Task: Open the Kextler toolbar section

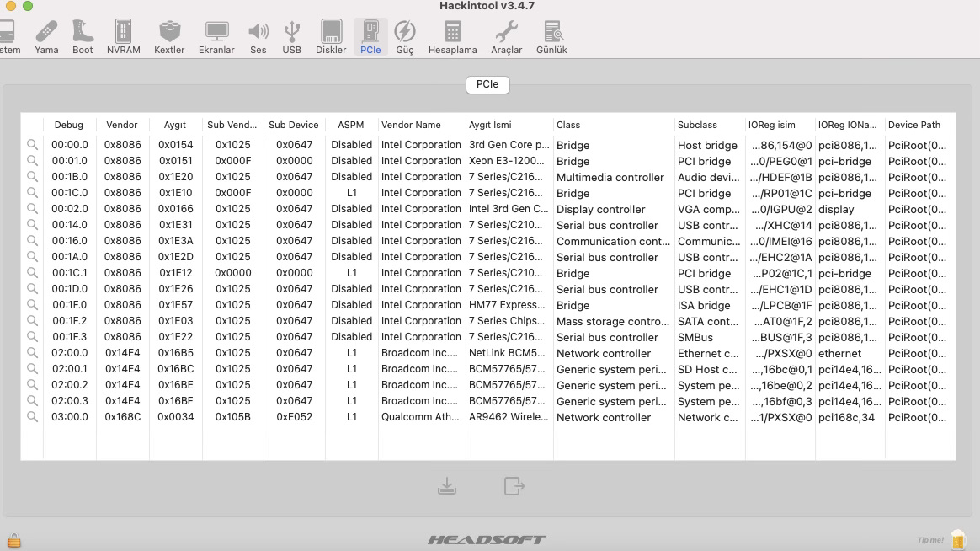Action: click(169, 37)
